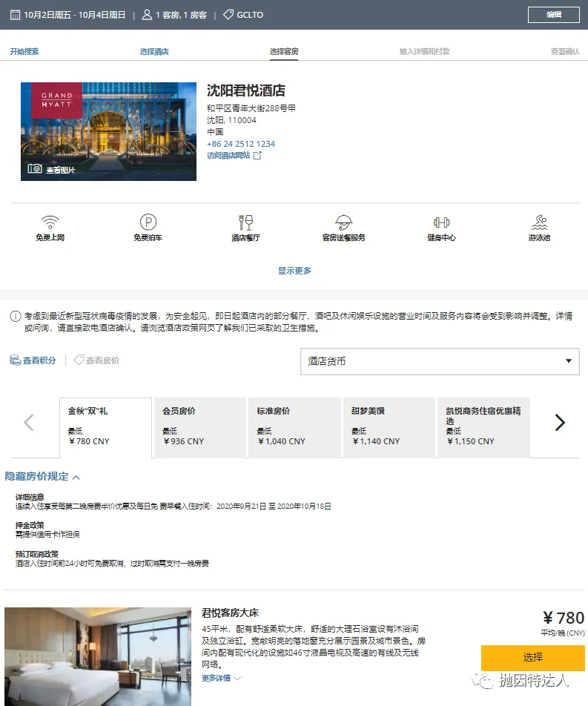Image resolution: width=588 pixels, height=706 pixels.
Task: Click the 预订取消政策 heading
Action: pyautogui.click(x=37, y=554)
